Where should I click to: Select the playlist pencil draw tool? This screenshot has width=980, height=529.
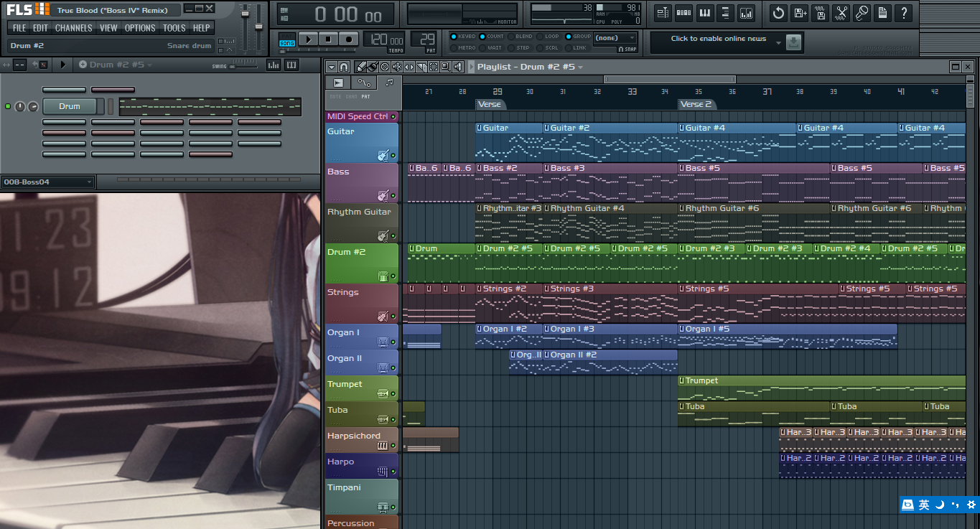tap(363, 67)
